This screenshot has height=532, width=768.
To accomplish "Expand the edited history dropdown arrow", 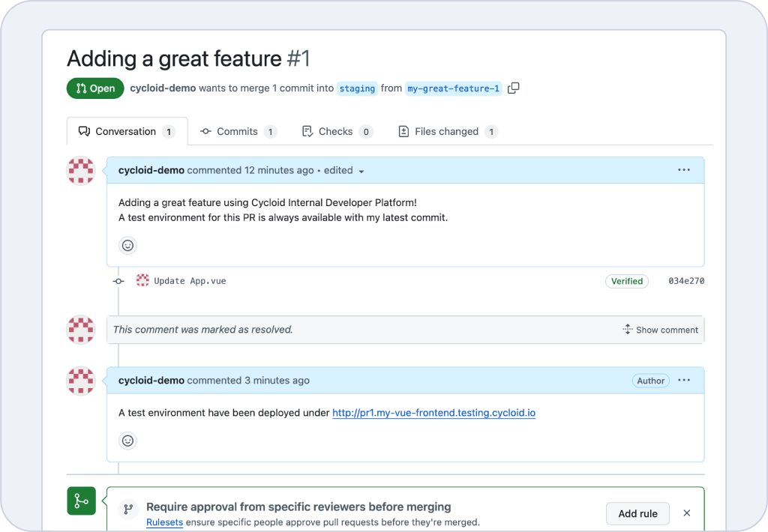I will point(361,172).
